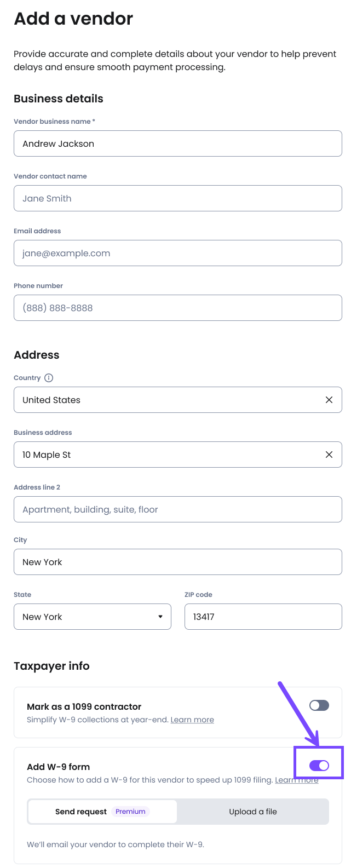Open the State dropdown
Viewport: 351px width, 868px height.
click(93, 617)
